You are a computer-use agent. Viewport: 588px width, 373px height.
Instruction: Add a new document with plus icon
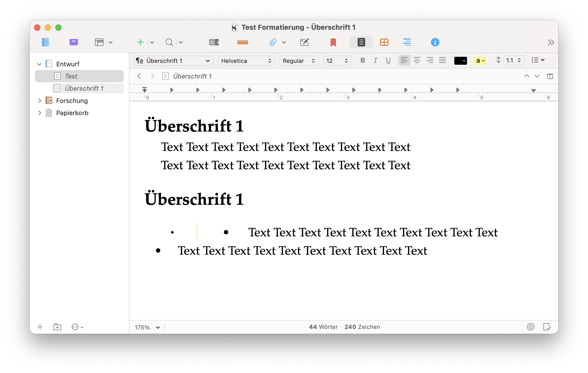140,42
